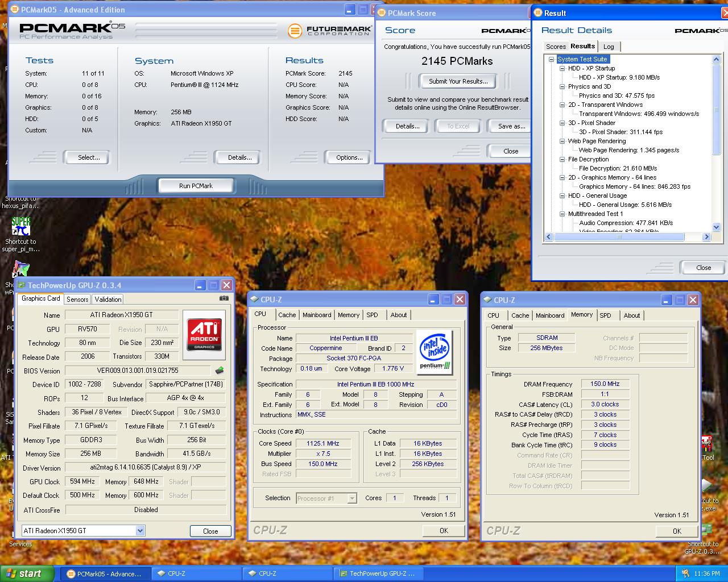Collapse the 3D - Pixel Shader node
Screen dimensions: 728x582
(562, 123)
